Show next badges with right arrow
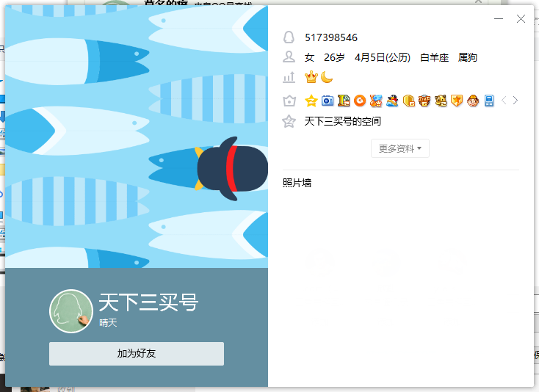The height and width of the screenshot is (392, 539). click(516, 101)
